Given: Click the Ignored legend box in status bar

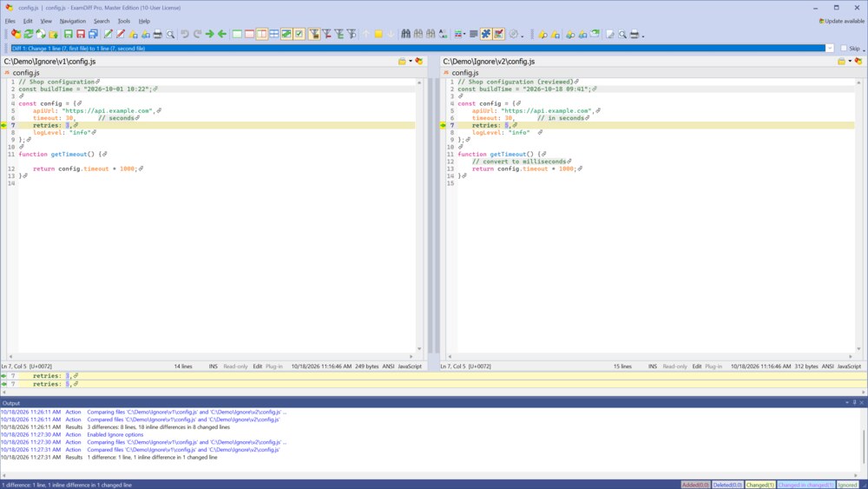Looking at the screenshot, I should (847, 485).
